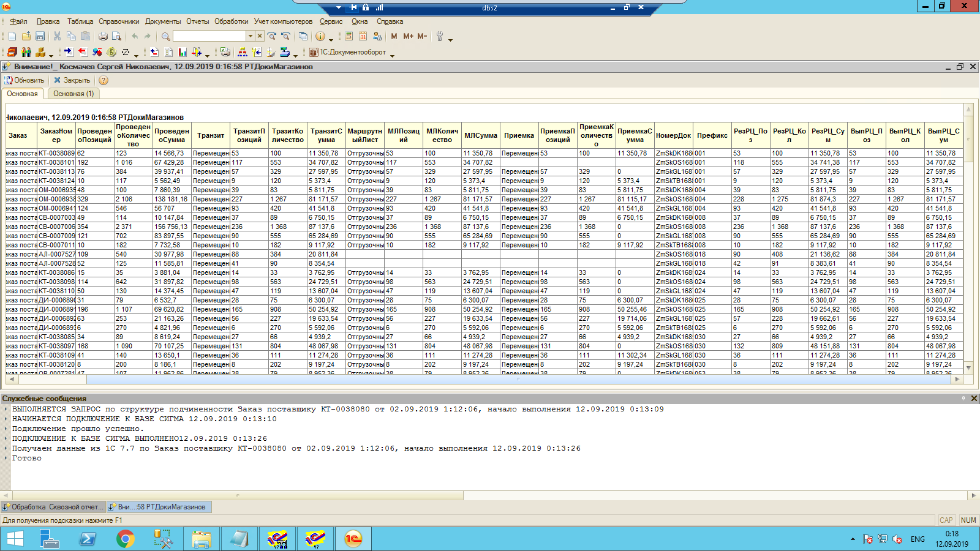This screenshot has height=551, width=980.
Task: Open the yellow info help icon
Action: pyautogui.click(x=320, y=37)
